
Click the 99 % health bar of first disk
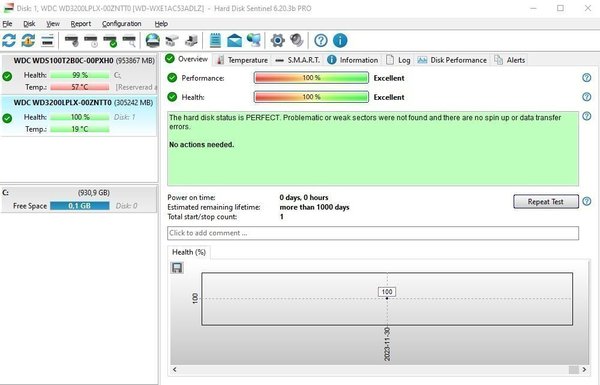pyautogui.click(x=80, y=75)
